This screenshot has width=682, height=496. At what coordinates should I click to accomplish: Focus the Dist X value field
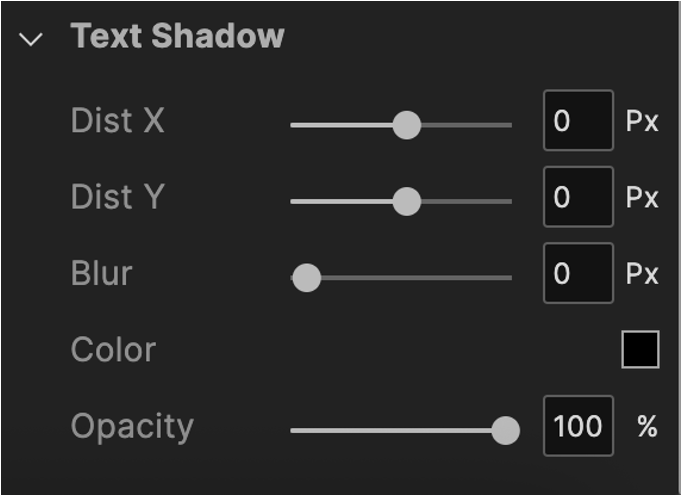pyautogui.click(x=577, y=121)
